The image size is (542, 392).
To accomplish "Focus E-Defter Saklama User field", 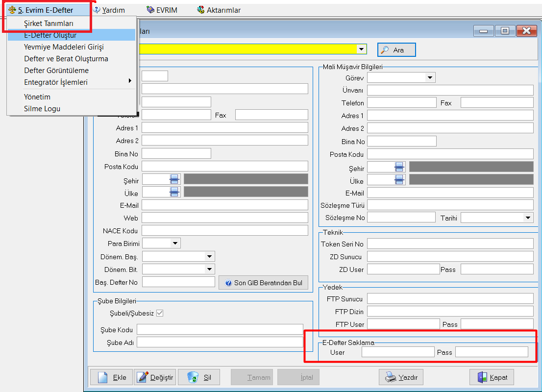I will point(398,352).
